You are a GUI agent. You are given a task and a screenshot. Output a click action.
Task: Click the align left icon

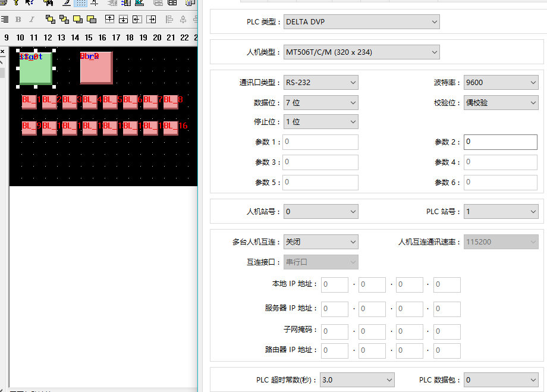[169, 20]
